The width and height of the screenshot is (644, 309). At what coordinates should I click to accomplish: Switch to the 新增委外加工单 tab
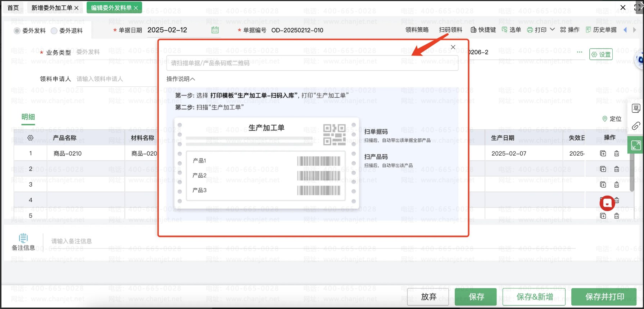click(x=52, y=8)
